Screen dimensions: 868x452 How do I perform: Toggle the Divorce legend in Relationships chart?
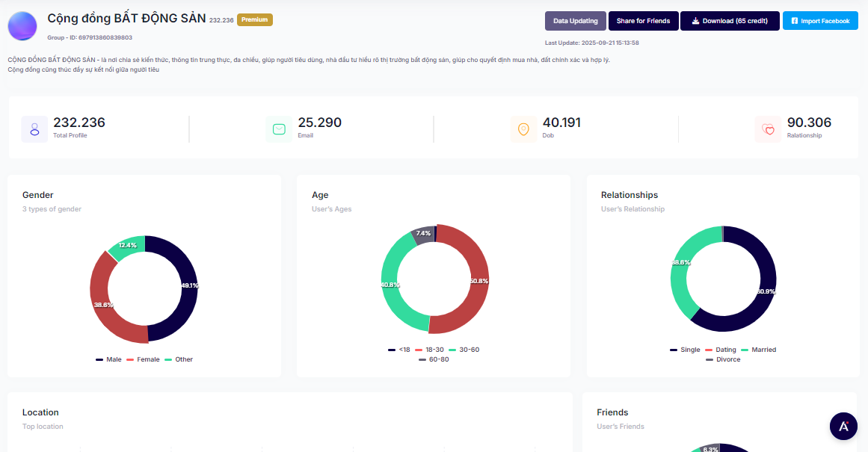[x=724, y=359]
